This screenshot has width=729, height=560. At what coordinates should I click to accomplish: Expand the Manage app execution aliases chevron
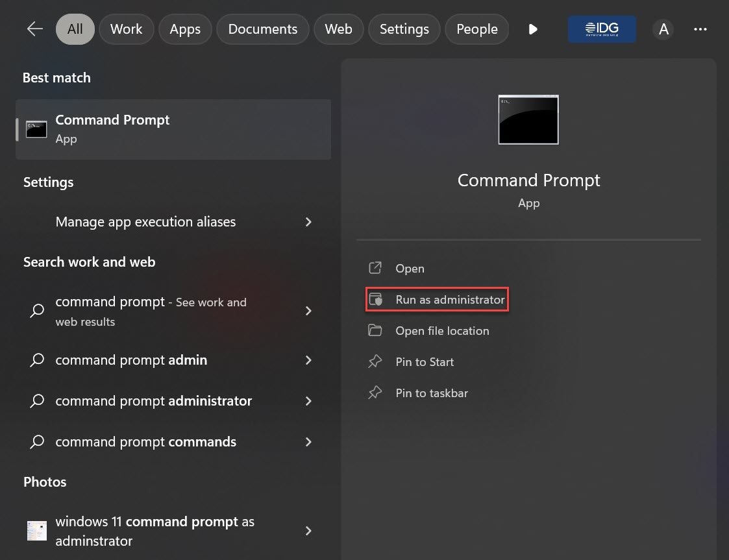coord(308,222)
